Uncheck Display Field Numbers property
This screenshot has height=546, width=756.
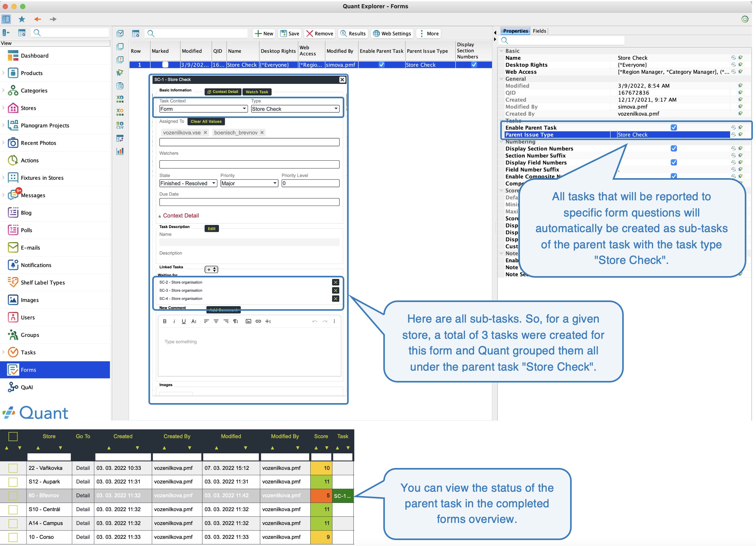pyautogui.click(x=674, y=163)
